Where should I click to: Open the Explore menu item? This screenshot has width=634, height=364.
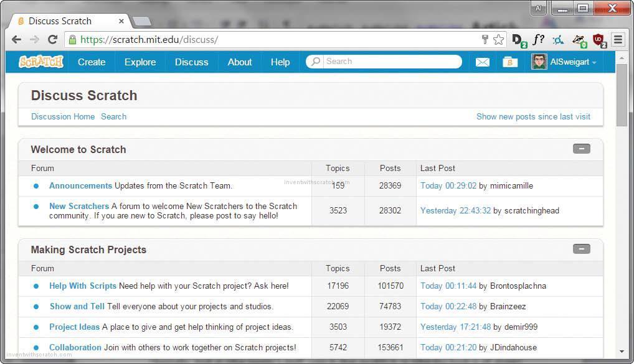140,62
